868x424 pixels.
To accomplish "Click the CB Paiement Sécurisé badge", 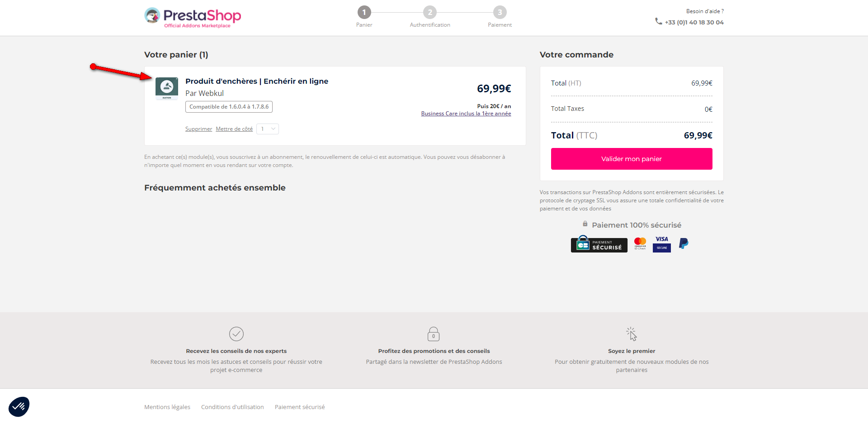I will (x=599, y=244).
